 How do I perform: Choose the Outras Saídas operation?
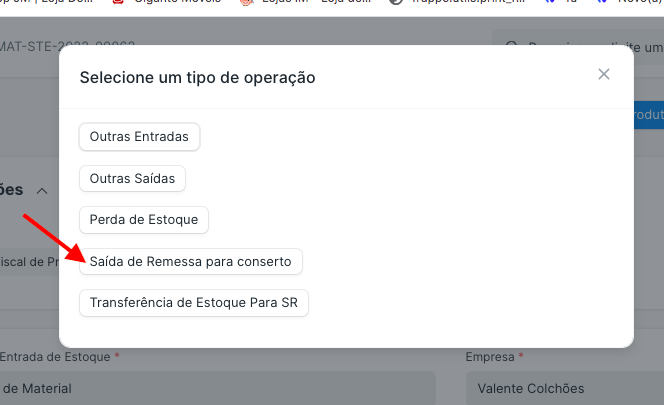tap(132, 179)
